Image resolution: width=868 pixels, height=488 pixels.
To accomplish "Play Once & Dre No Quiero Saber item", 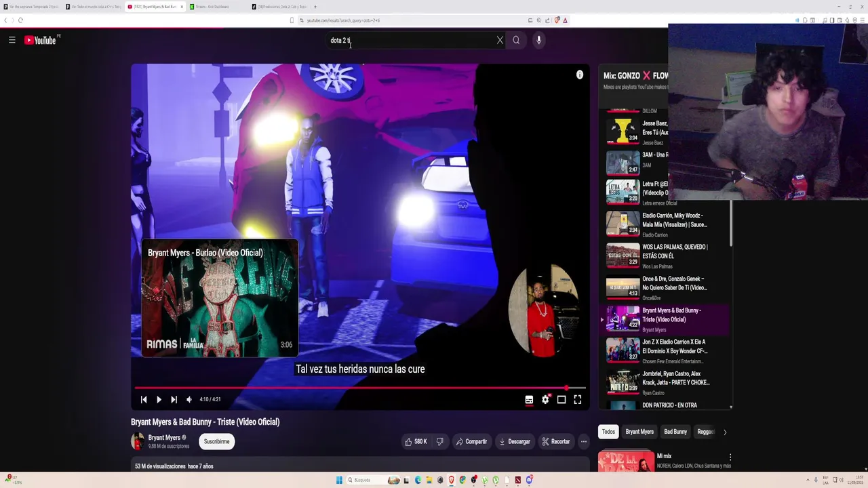I will [665, 287].
